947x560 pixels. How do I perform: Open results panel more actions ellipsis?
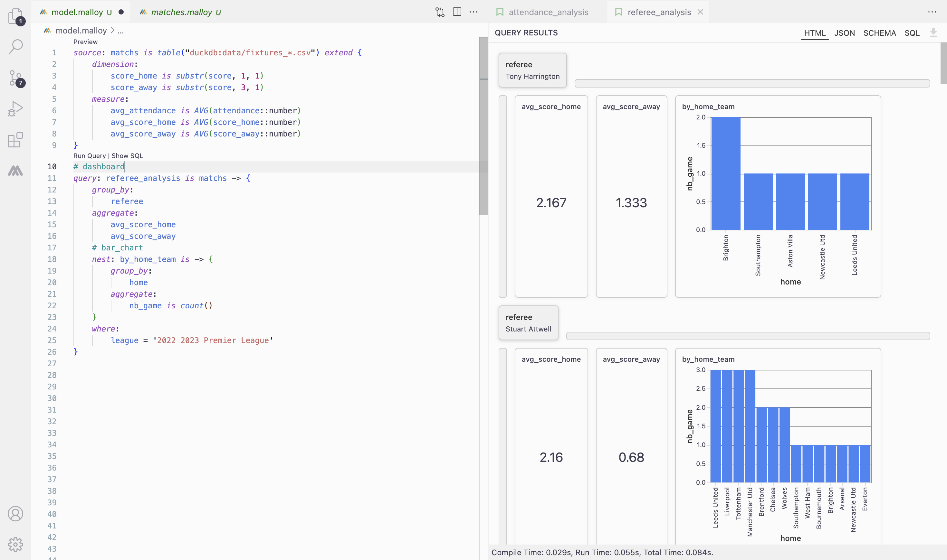(932, 12)
